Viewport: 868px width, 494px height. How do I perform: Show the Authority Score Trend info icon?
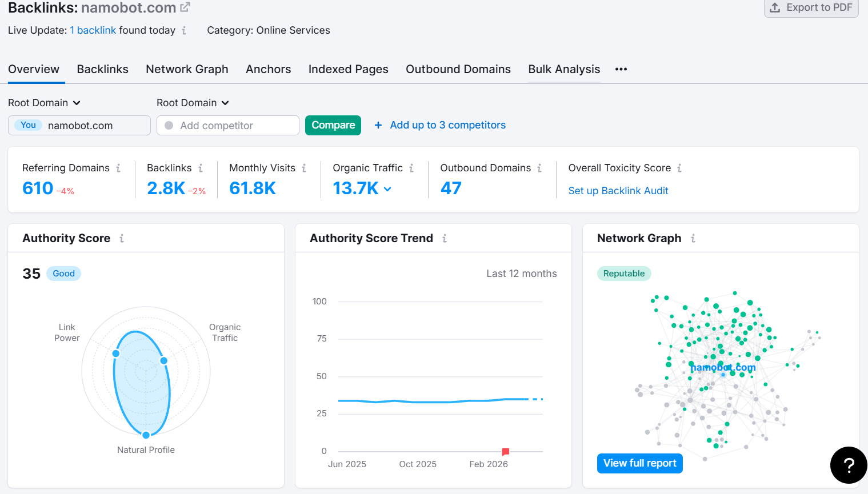(445, 238)
